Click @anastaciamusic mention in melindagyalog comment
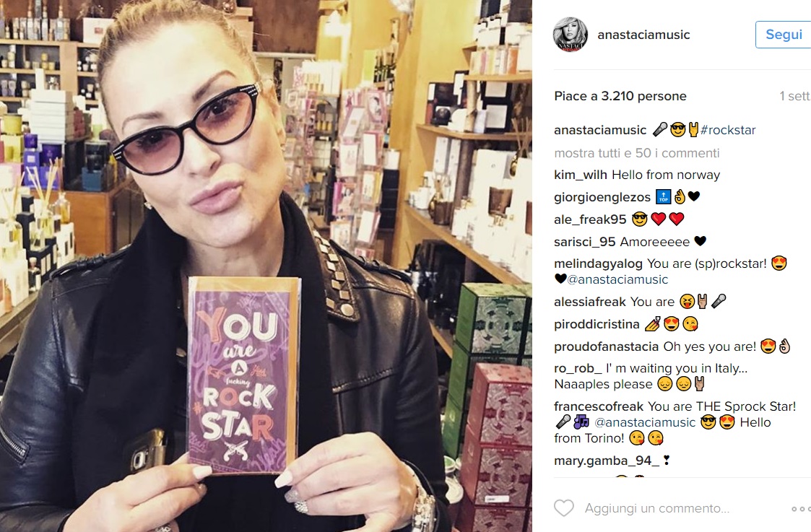 point(617,279)
